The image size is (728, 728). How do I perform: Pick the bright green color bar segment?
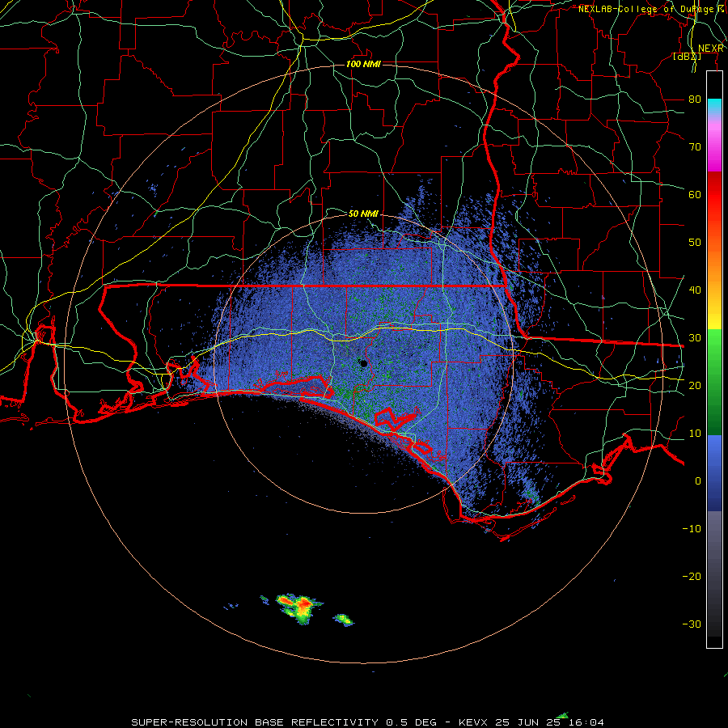(714, 346)
